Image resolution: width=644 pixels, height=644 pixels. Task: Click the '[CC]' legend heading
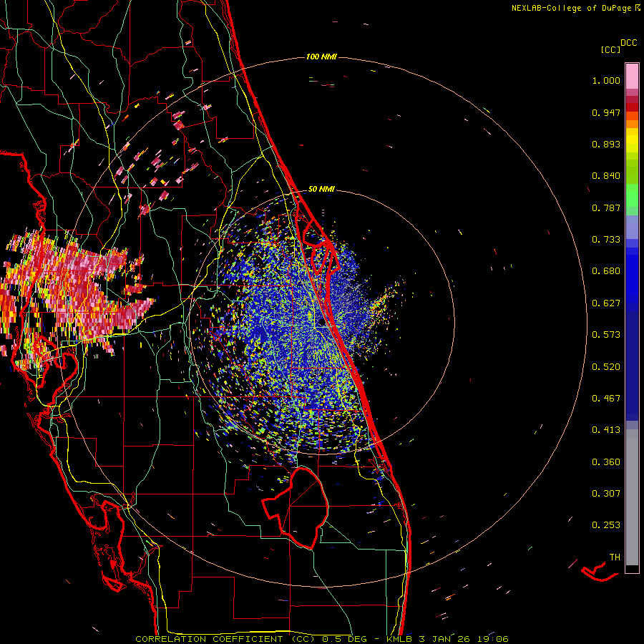click(x=610, y=49)
